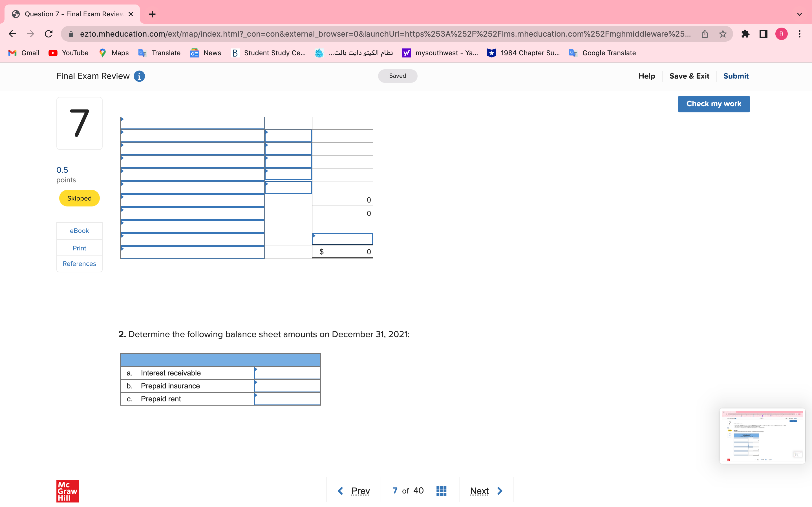Open the tab search chevron

click(800, 14)
